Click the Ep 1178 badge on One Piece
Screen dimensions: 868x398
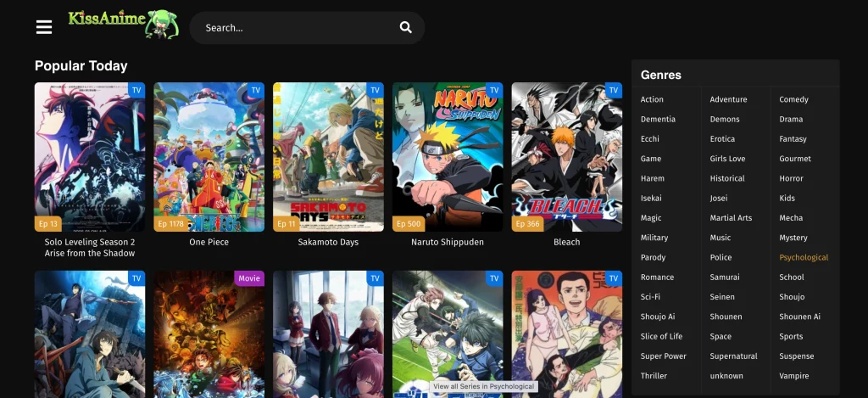(171, 224)
